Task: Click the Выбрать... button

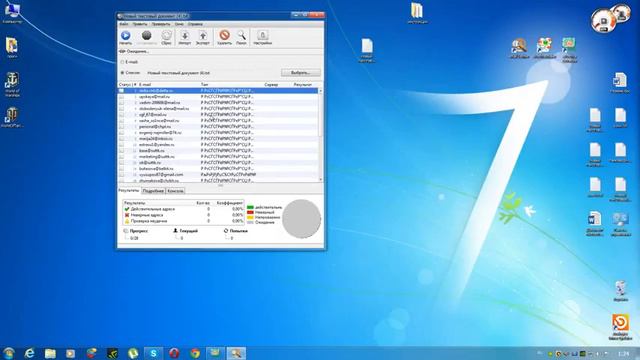Action: pos(300,73)
